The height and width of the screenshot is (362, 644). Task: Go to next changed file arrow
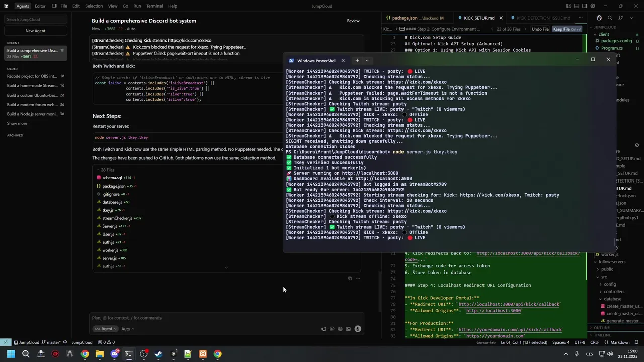(526, 29)
